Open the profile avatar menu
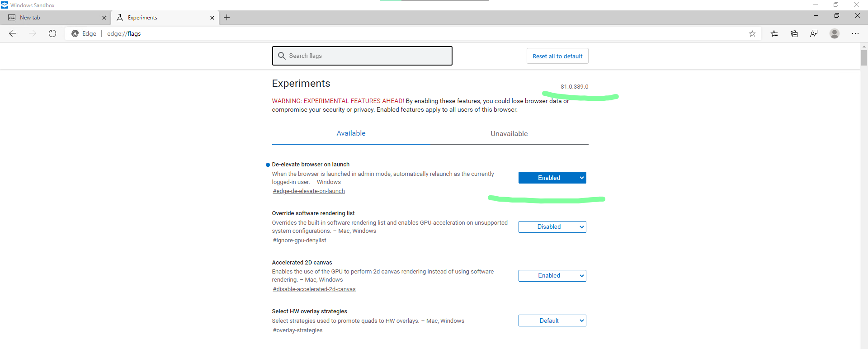The height and width of the screenshot is (349, 868). coord(835,33)
